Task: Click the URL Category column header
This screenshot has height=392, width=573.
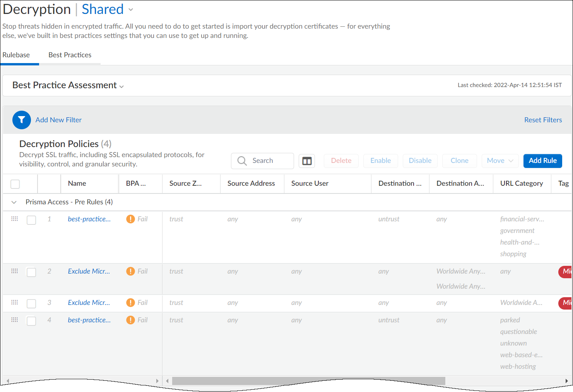Action: coord(522,183)
